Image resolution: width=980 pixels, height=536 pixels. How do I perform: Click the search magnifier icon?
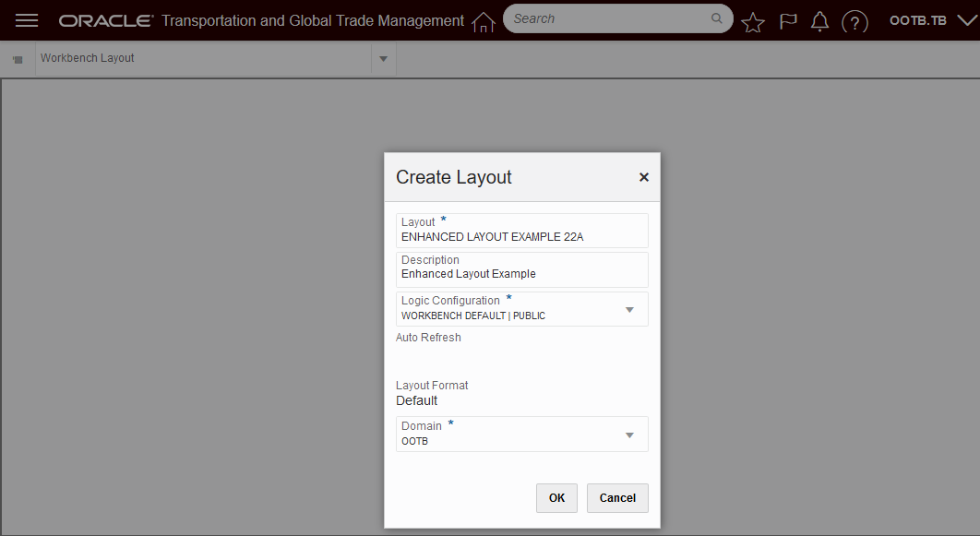717,18
